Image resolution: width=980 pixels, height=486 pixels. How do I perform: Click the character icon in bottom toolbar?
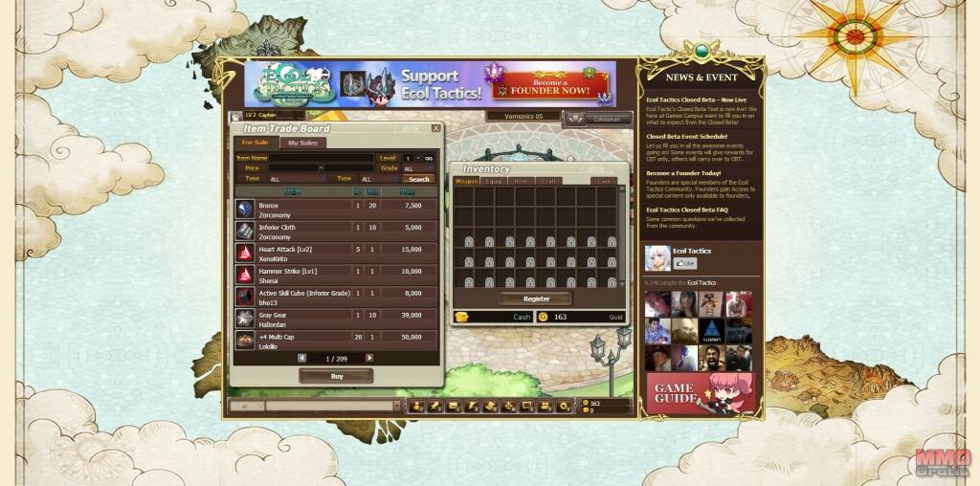click(417, 407)
